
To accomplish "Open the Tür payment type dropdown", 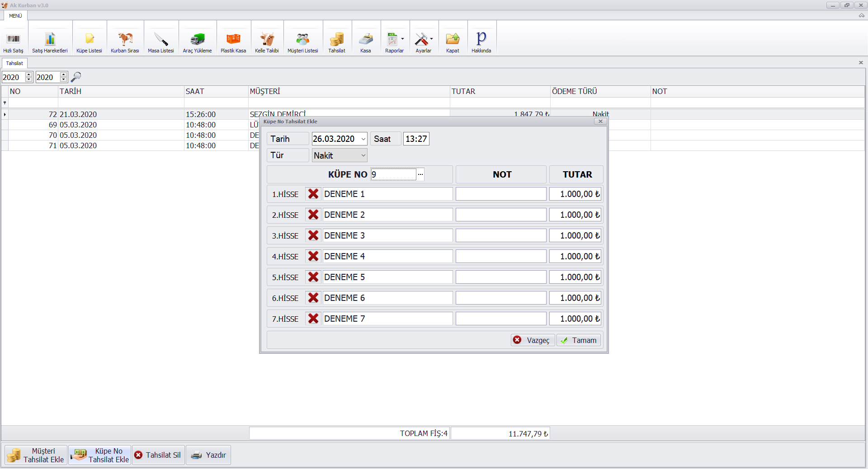I will [x=363, y=155].
